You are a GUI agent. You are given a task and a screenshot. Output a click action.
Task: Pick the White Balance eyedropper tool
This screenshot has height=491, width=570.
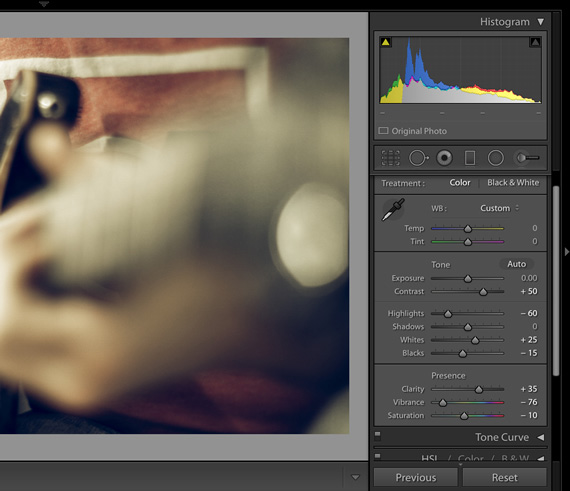pos(393,209)
